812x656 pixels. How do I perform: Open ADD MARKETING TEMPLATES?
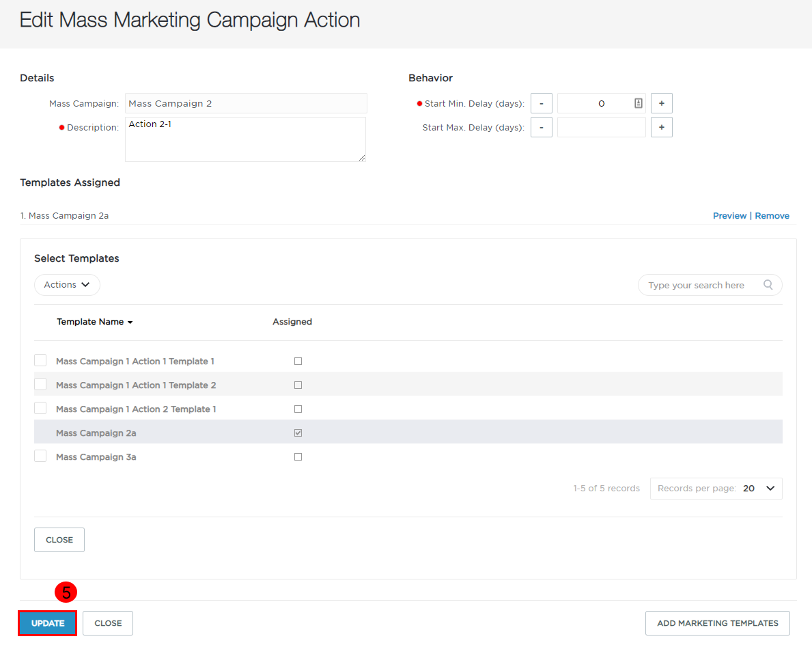717,623
